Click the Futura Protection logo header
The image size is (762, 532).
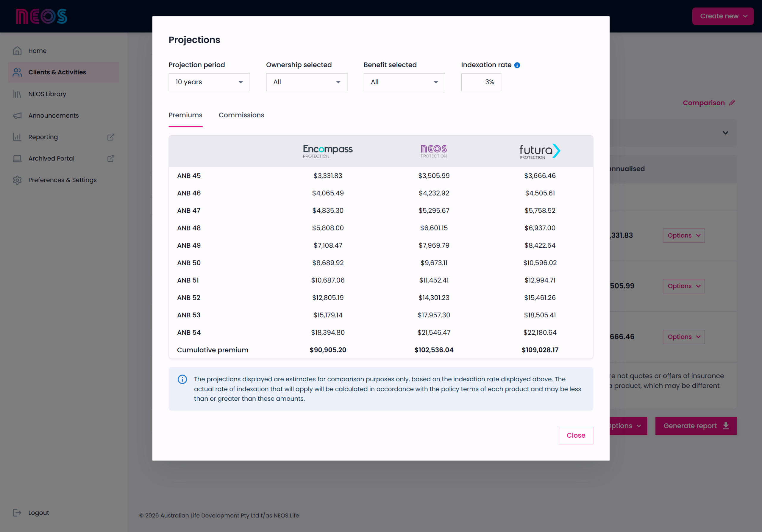pos(540,151)
